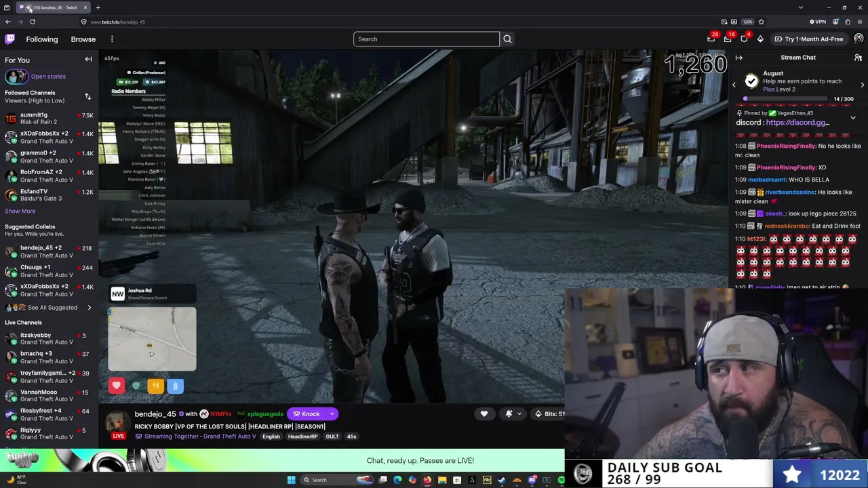868x488 pixels.
Task: Open summit1g channel in sidebar
Action: coord(49,119)
